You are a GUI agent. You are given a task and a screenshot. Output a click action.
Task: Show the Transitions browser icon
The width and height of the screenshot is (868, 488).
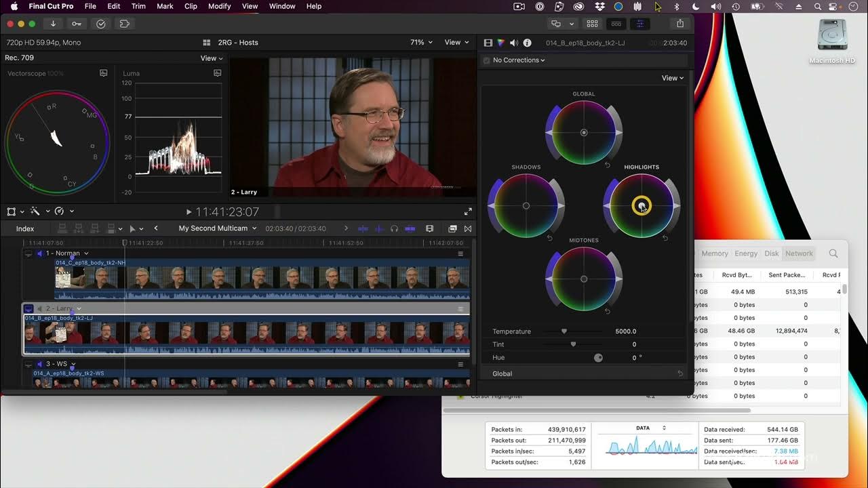click(468, 228)
